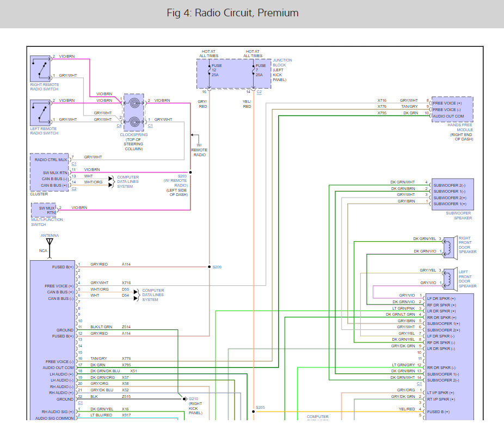Click the S209 splice dot
The width and height of the screenshot is (504, 436).
[209, 267]
